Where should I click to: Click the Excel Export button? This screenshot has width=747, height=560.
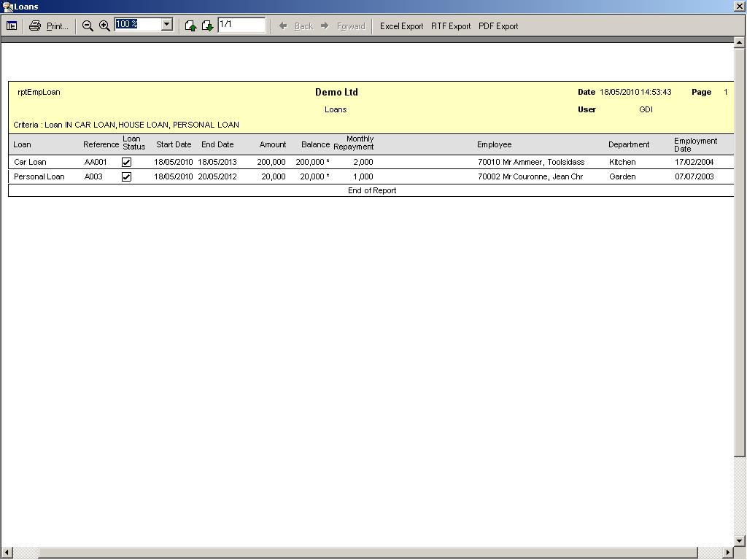pyautogui.click(x=401, y=26)
